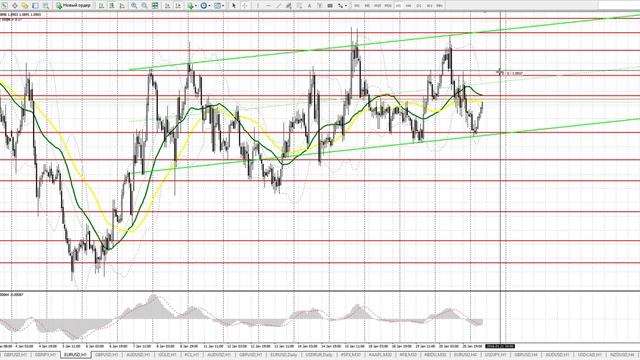The width and height of the screenshot is (640, 360).
Task: Open the #BIDU,M30 chart tab
Action: (x=435, y=355)
